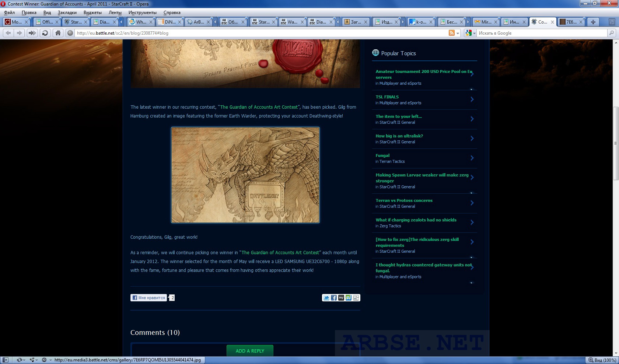Screen dimensions: 619x364
Task: Click the site info globe icon in the address bar
Action: coord(70,33)
